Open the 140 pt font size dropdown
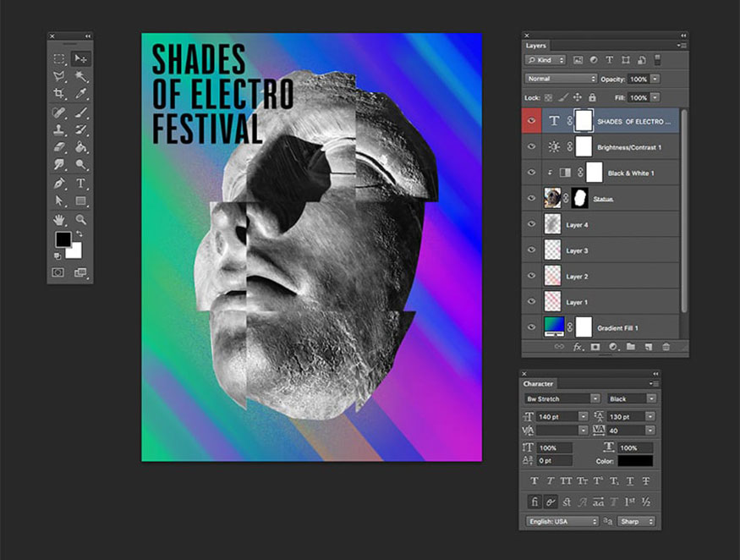Screen dimensions: 740x560 [584, 416]
